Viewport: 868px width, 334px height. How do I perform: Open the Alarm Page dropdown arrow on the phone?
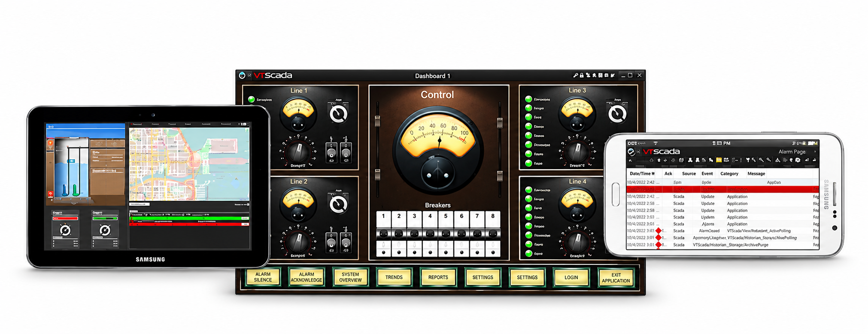(x=815, y=152)
